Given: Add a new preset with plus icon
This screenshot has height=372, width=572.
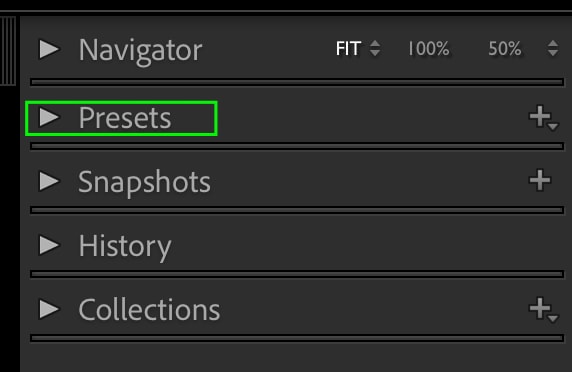Looking at the screenshot, I should click(543, 117).
